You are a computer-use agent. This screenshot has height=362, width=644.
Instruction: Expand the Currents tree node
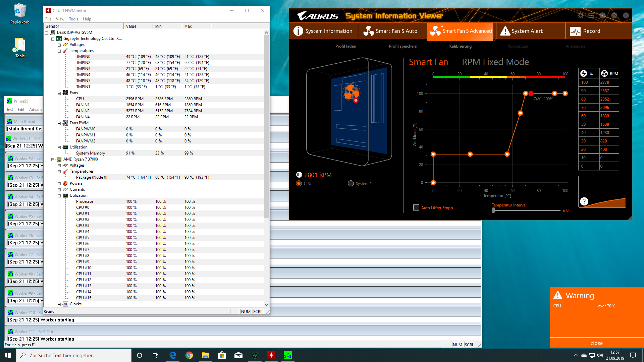point(59,189)
